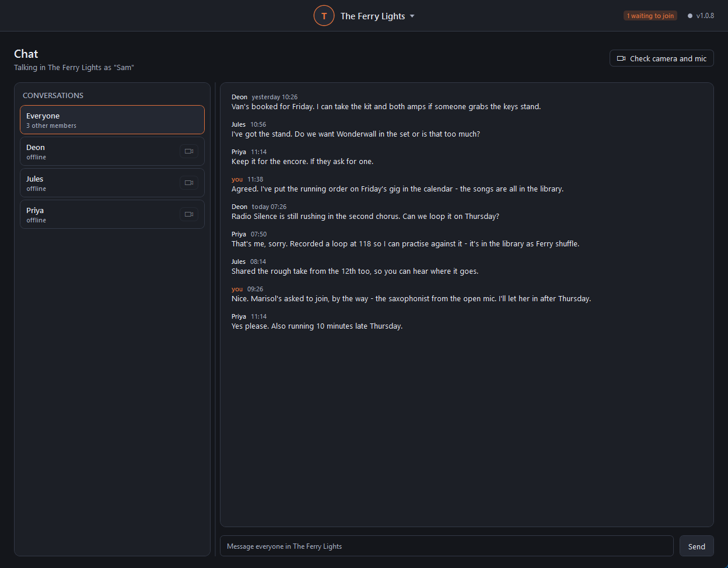Focus the message everyone input field
Screen dimensions: 728x568
point(446,546)
